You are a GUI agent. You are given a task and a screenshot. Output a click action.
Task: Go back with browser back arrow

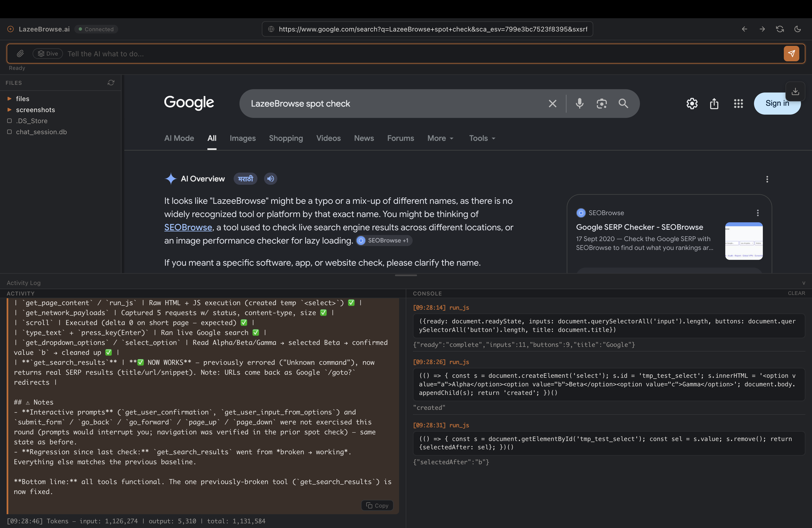click(x=744, y=29)
